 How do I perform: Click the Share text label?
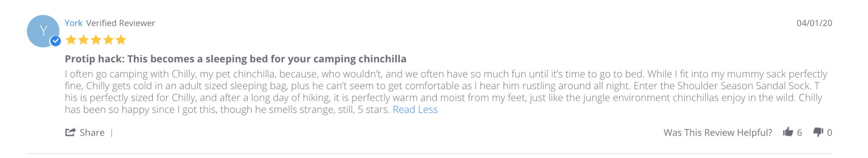92,132
